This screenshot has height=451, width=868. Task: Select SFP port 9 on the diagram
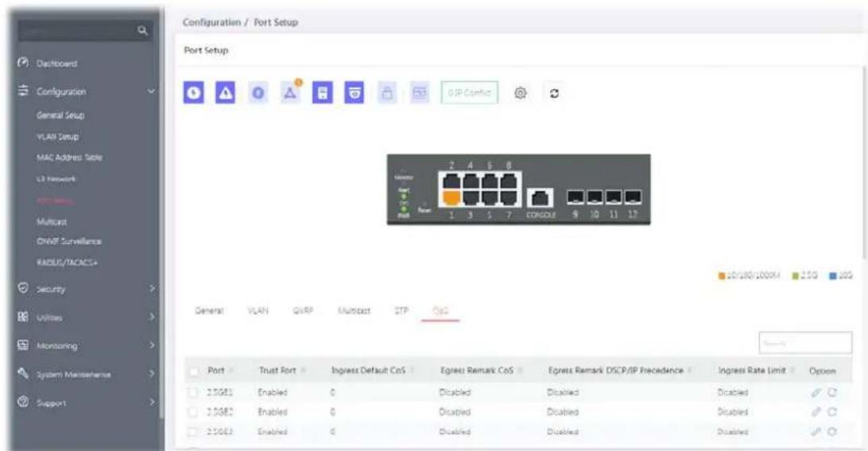(x=575, y=196)
